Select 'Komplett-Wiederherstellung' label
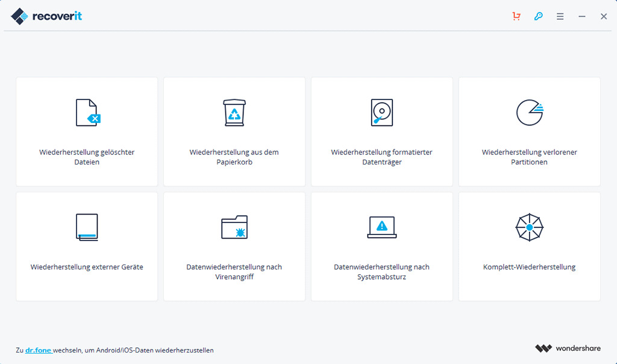Viewport: 617px width, 364px height. pos(529,267)
